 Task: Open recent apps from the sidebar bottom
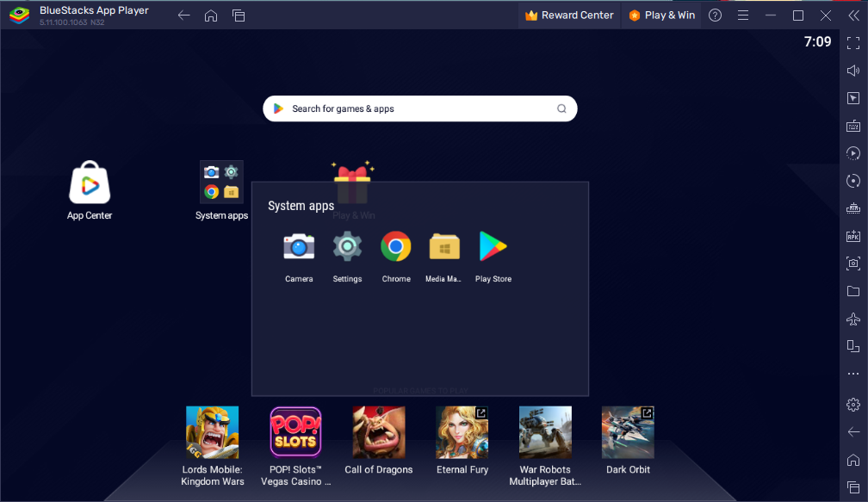853,487
